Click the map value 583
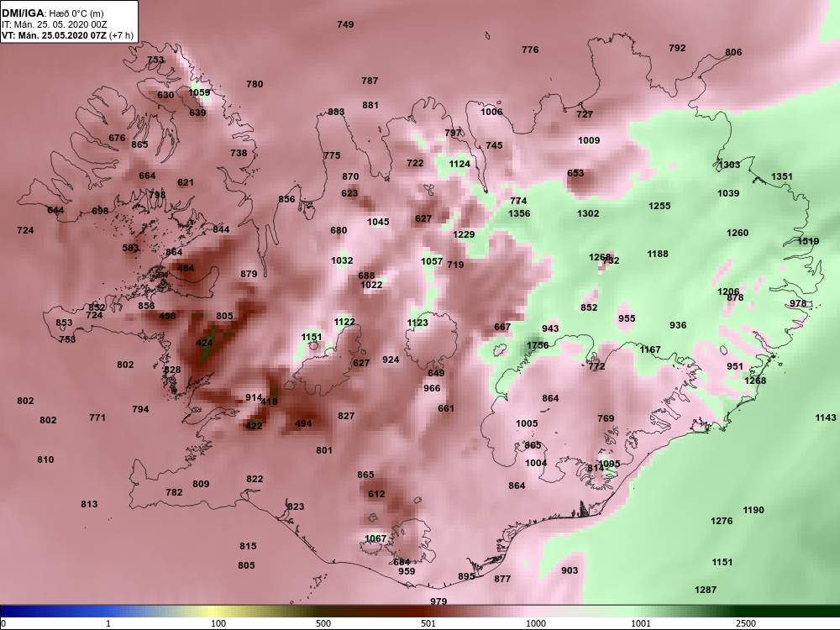This screenshot has height=630, width=840. point(131,248)
